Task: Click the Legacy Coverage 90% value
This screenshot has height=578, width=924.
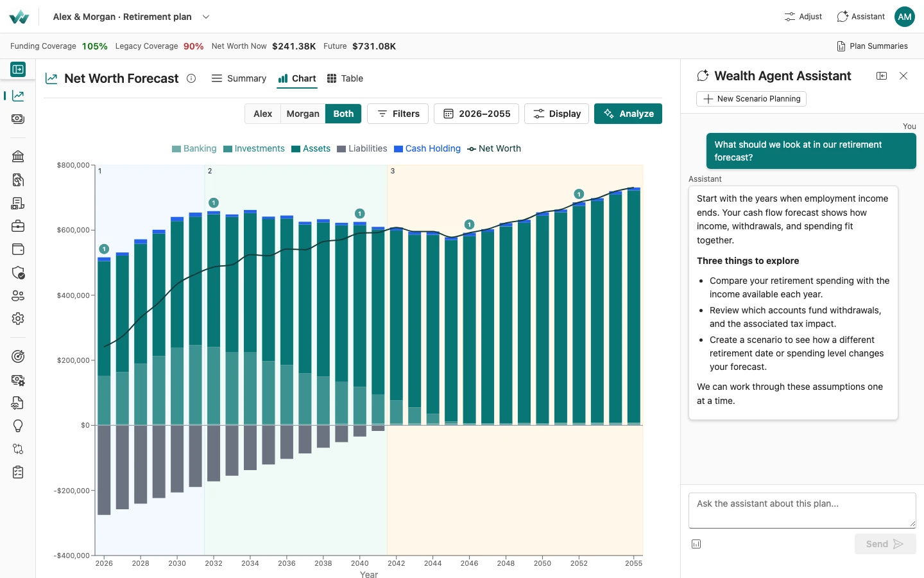Action: 193,46
